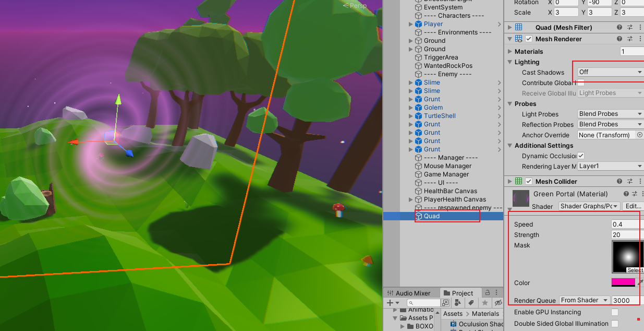Toggle the Mesh Collider enabled checkbox
This screenshot has height=331, width=644.
pos(529,181)
